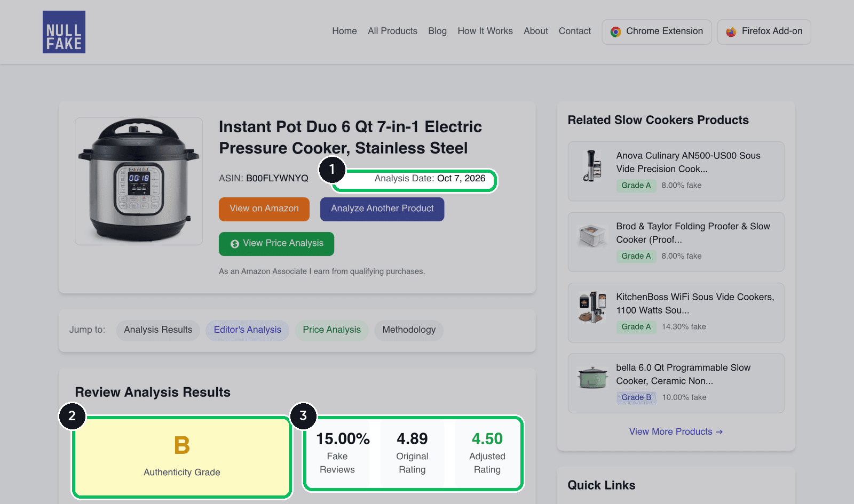Go to All Products page

[x=392, y=31]
